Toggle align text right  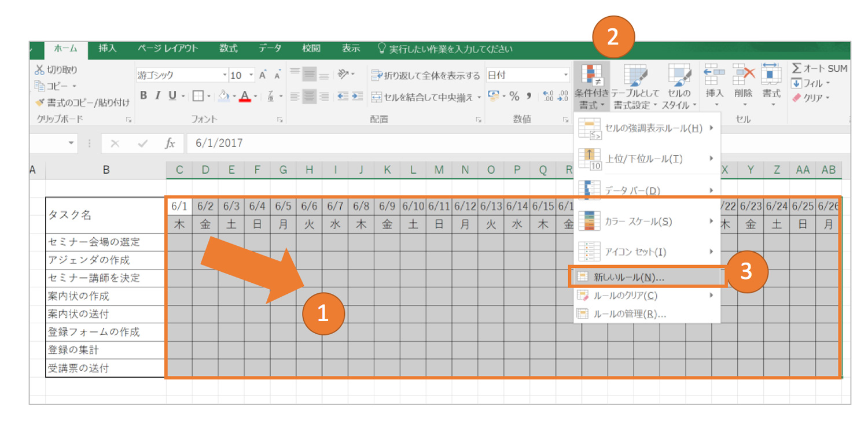click(x=324, y=97)
